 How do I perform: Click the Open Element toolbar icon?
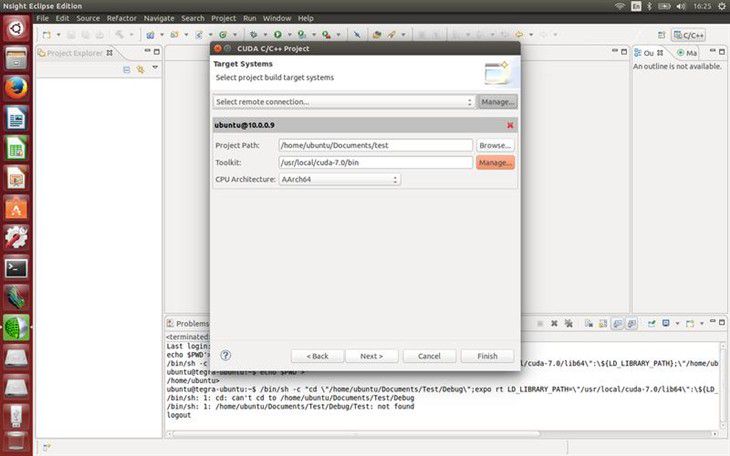click(377, 35)
